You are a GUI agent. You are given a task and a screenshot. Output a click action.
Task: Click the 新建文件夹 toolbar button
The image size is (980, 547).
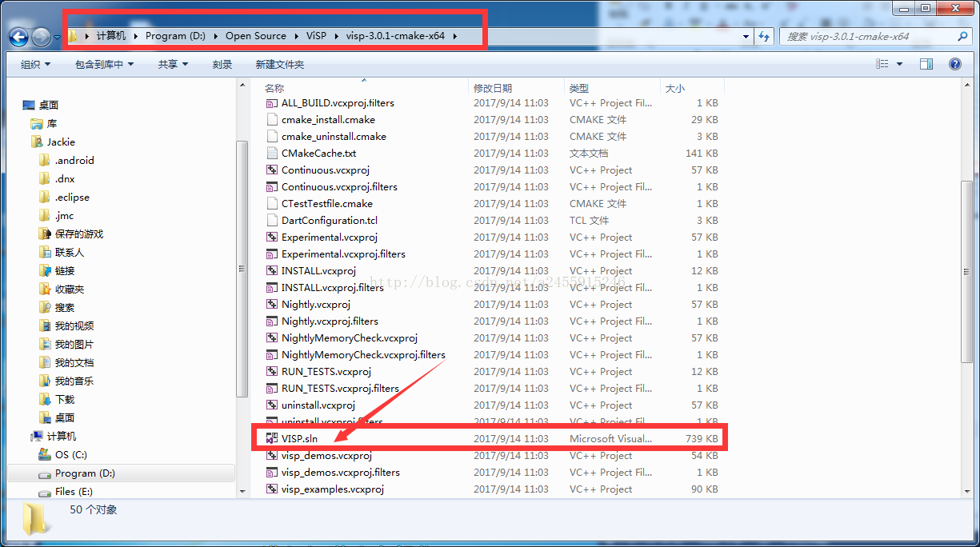280,64
